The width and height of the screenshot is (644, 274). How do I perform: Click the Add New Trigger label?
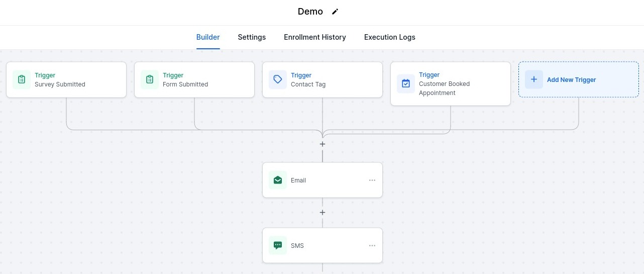point(571,79)
